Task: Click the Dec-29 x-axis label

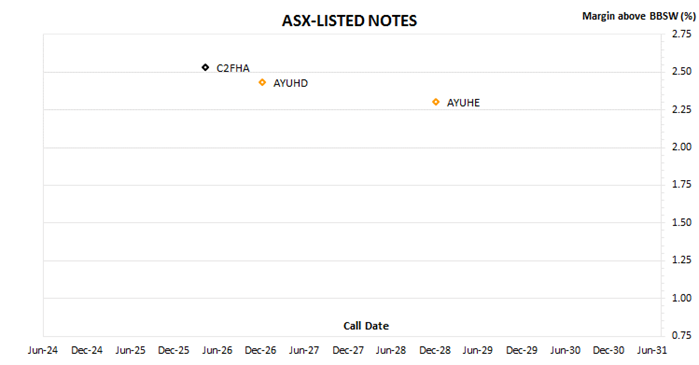Action: point(522,350)
